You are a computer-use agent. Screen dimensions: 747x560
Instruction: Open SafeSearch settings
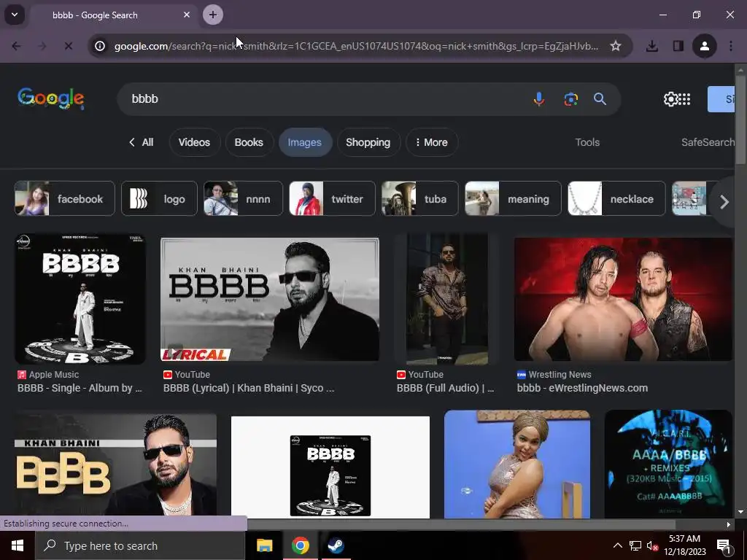(x=708, y=142)
